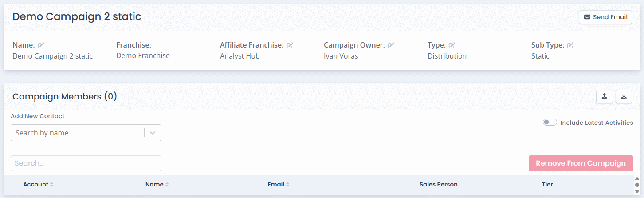The image size is (644, 198).
Task: Click into the Search by name field
Action: 78,133
